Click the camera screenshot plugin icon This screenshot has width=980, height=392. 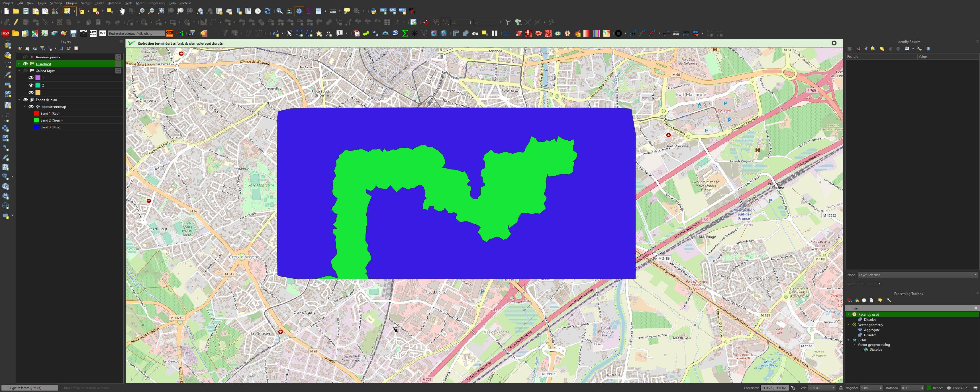pos(83,34)
